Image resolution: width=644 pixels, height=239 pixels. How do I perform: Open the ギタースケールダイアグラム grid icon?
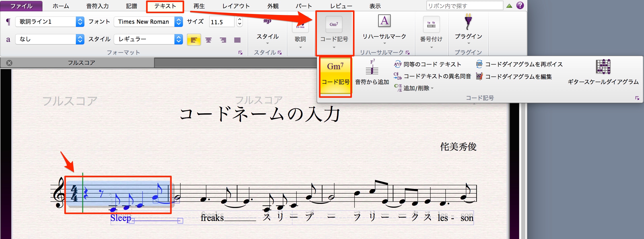point(603,67)
